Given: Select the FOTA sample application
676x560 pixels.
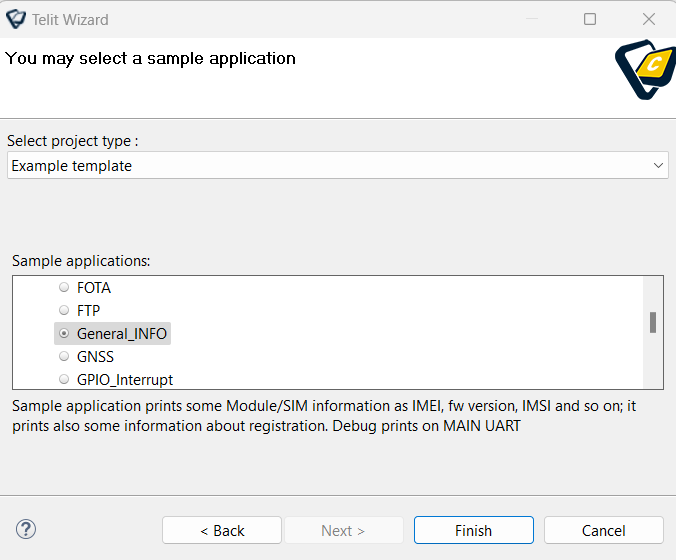Looking at the screenshot, I should point(85,288).
